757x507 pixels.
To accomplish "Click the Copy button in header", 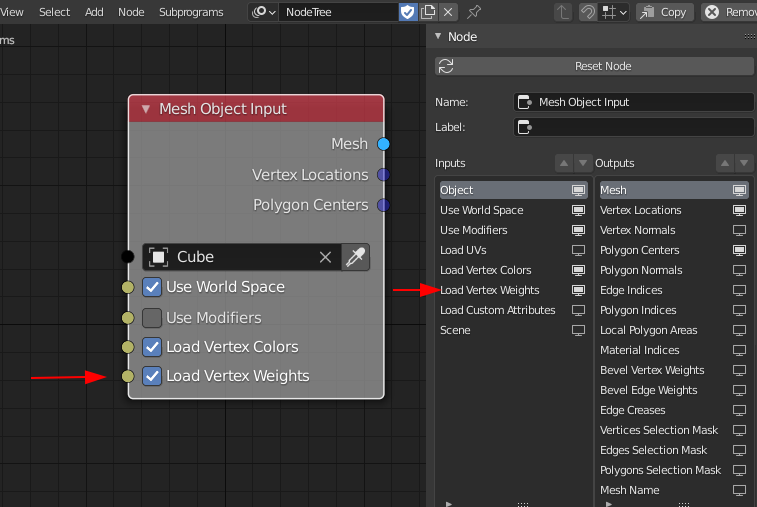I will 665,12.
